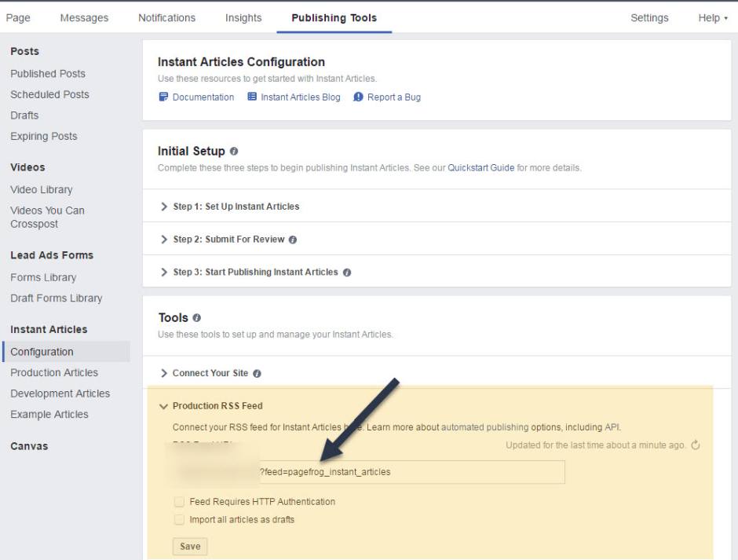This screenshot has width=738, height=560.
Task: Open Example Articles in sidebar
Action: 49,414
